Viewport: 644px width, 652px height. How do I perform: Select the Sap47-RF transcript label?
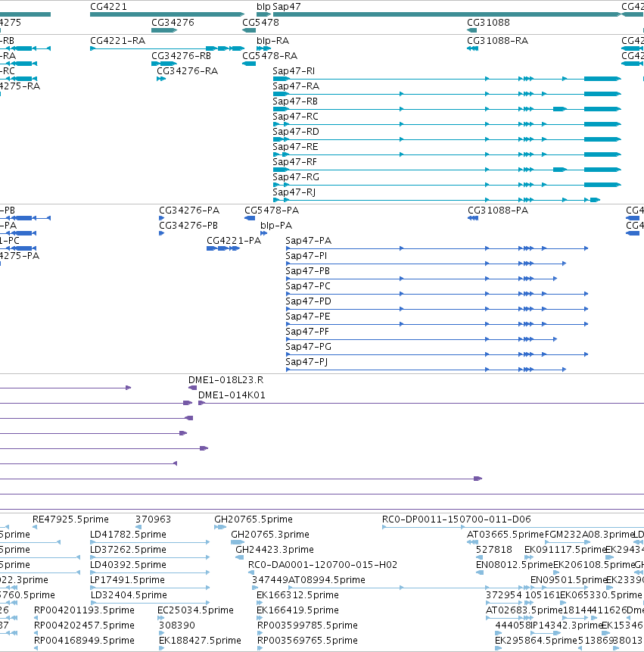pyautogui.click(x=294, y=162)
